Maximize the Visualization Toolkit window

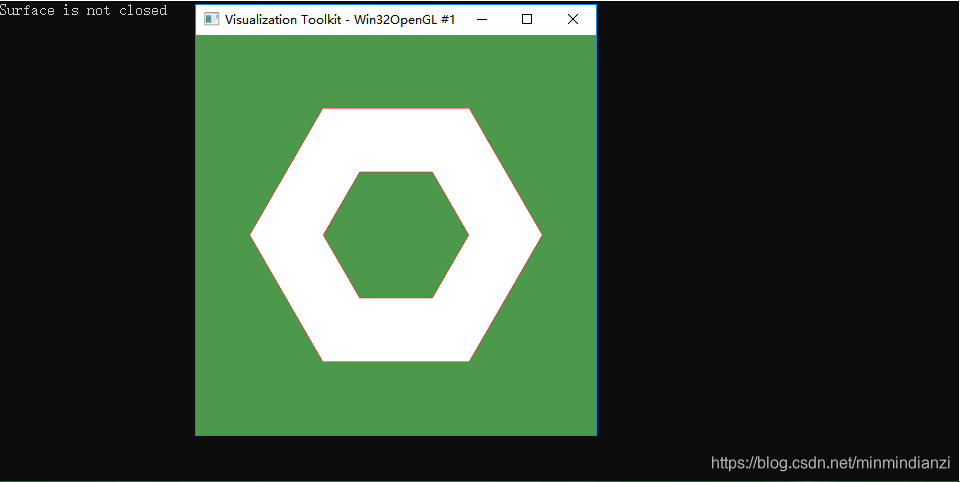(x=527, y=19)
